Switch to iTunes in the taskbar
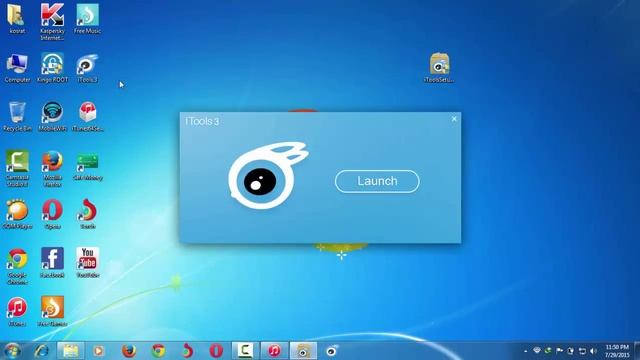 [274, 351]
